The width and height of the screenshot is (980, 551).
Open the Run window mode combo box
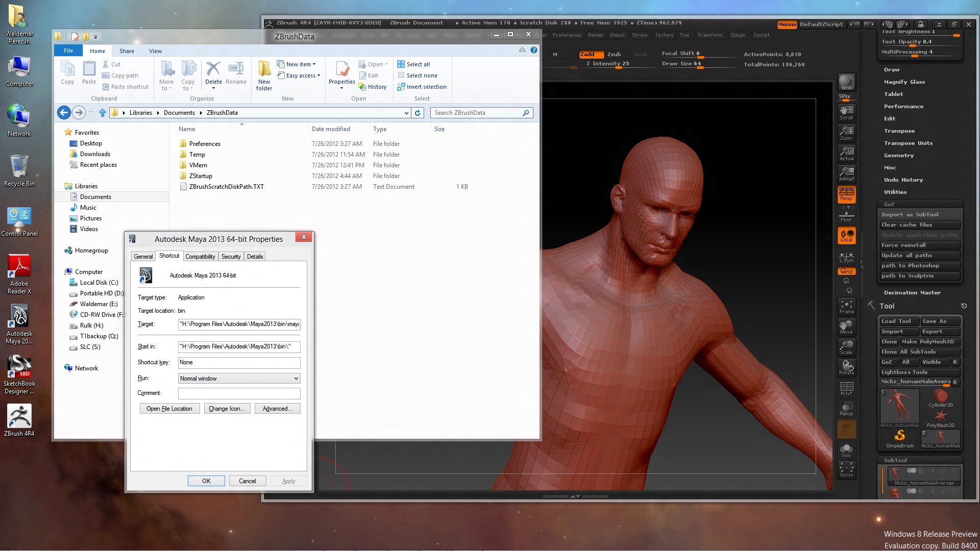pyautogui.click(x=239, y=379)
